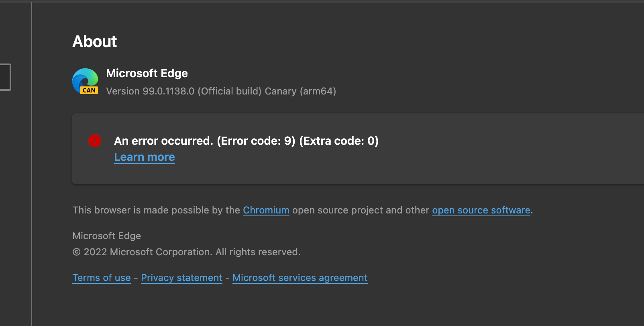View the Privacy statement link
The width and height of the screenshot is (644, 326).
coord(181,278)
